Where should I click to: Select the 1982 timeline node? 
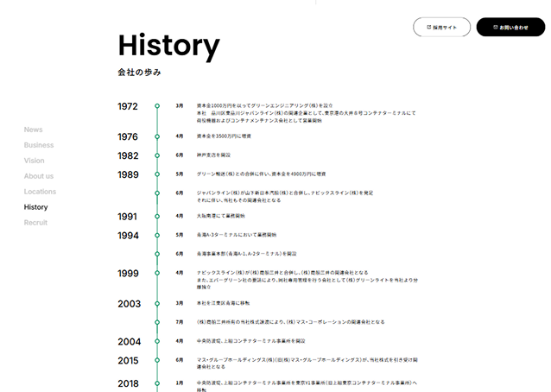157,155
